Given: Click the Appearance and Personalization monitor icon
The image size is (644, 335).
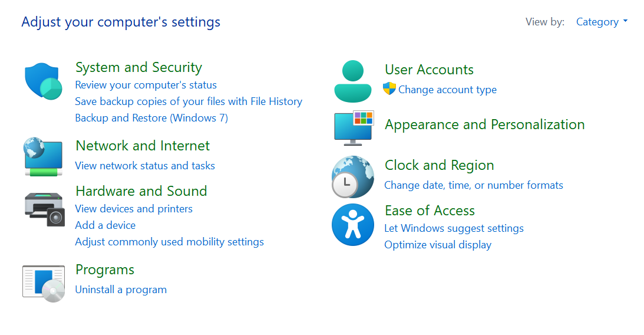Looking at the screenshot, I should pyautogui.click(x=354, y=127).
